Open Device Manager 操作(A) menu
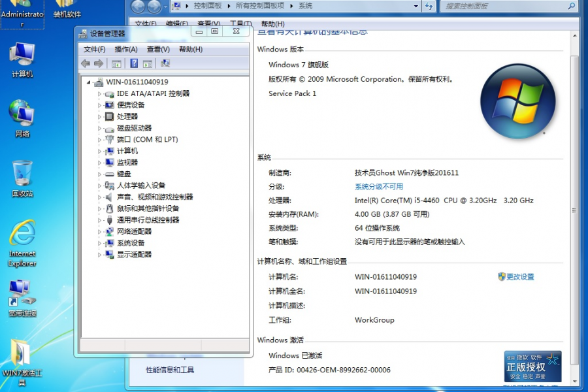Screen dimensions: 588x392 [126, 49]
